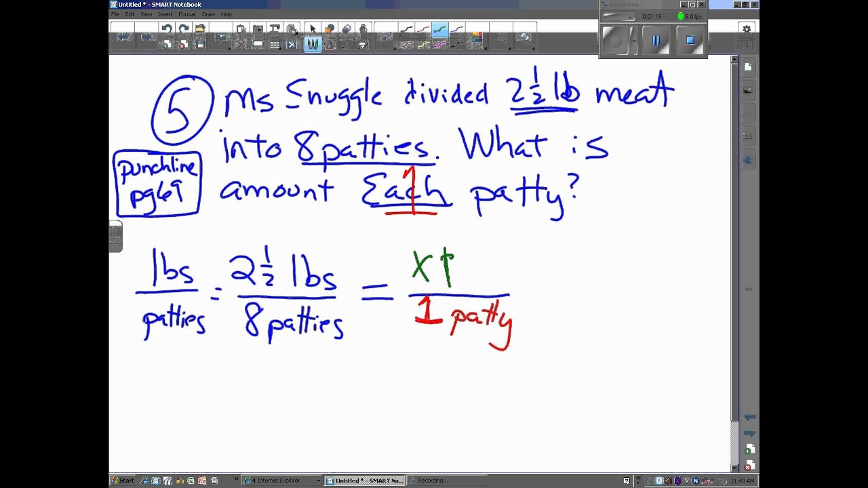Click the toolbar settings gear icon
This screenshot has width=868, height=488.
pyautogui.click(x=747, y=29)
